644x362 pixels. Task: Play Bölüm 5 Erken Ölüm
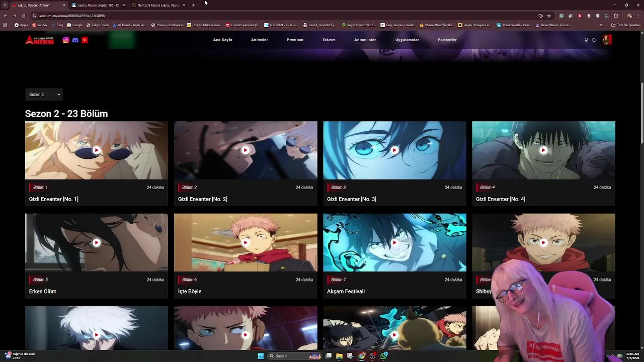click(96, 242)
